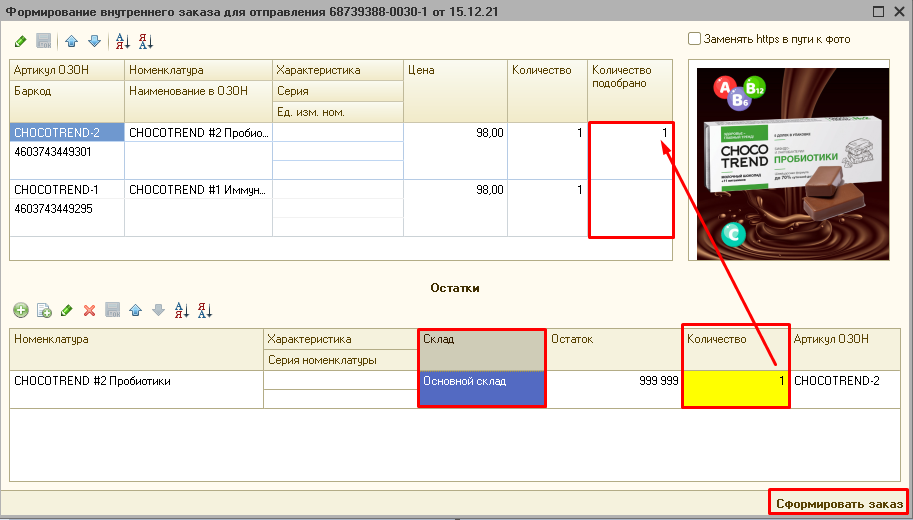Viewport: 913px width, 520px height.
Task: Click the 'Количество' header in the Остатки table
Action: pyautogui.click(x=735, y=349)
